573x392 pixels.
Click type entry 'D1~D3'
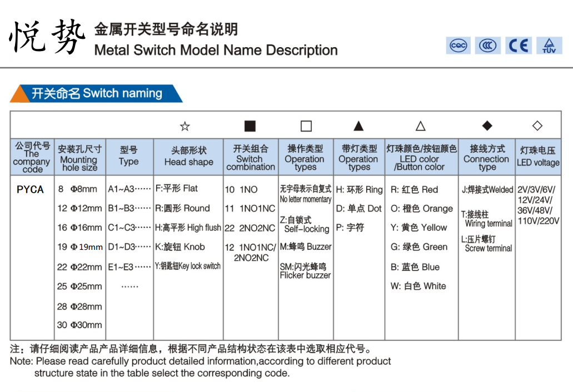coord(129,247)
